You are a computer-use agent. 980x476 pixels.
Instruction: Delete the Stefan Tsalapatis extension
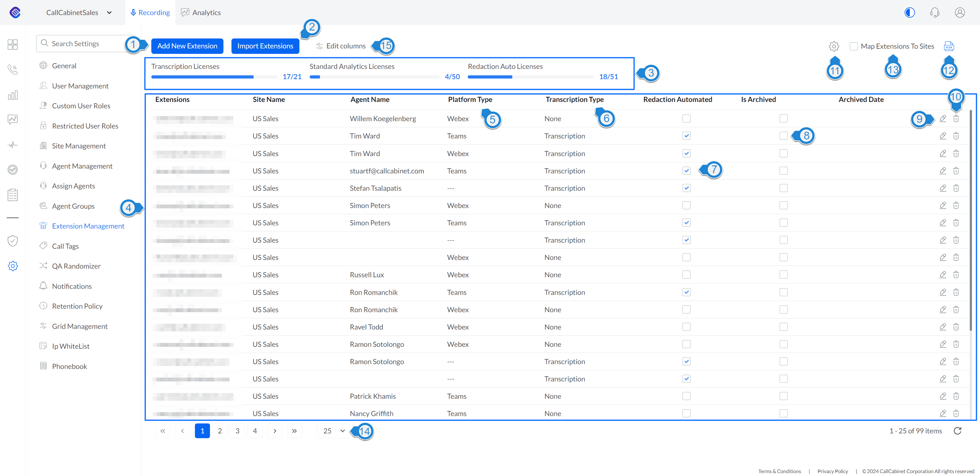coord(956,188)
